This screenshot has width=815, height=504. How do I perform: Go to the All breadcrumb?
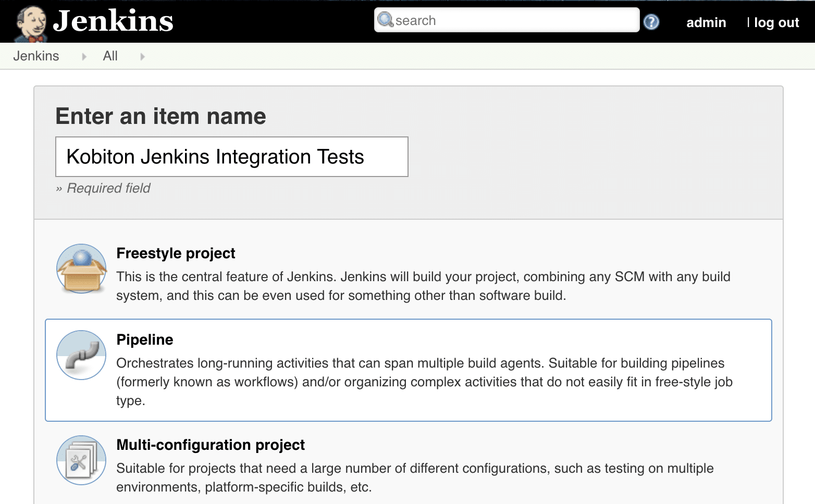click(x=110, y=56)
